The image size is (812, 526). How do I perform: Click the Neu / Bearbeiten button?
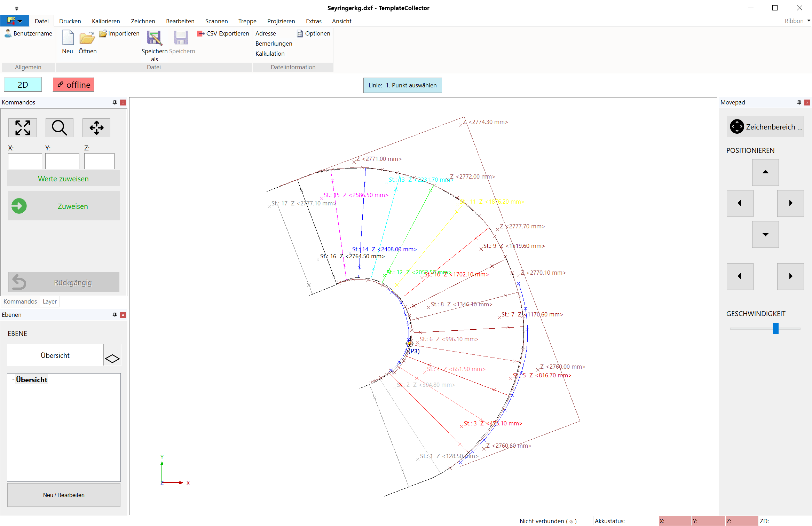64,495
